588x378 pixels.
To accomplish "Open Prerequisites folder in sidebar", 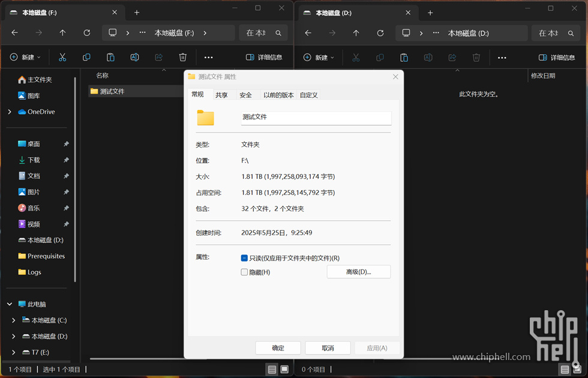I will 41,256.
